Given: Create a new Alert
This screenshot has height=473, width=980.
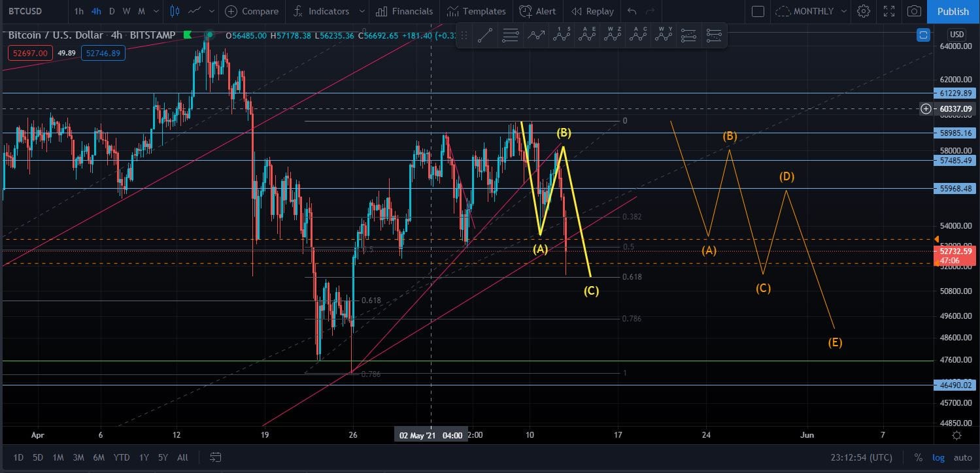Looking at the screenshot, I should [537, 11].
